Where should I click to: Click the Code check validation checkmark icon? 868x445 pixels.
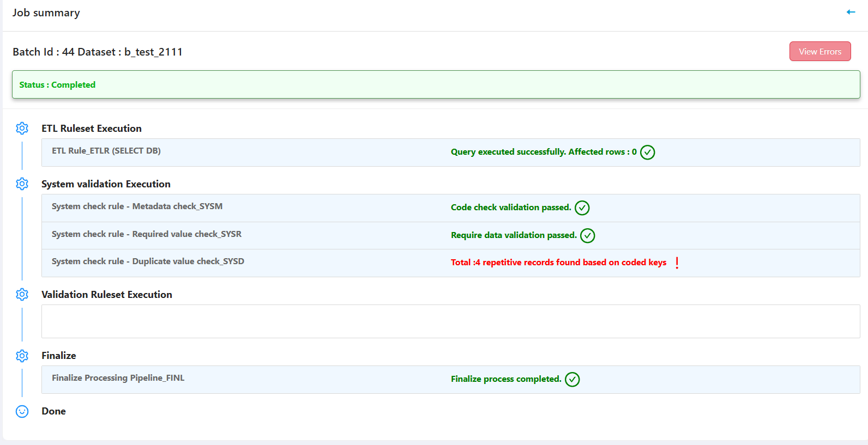click(x=582, y=208)
